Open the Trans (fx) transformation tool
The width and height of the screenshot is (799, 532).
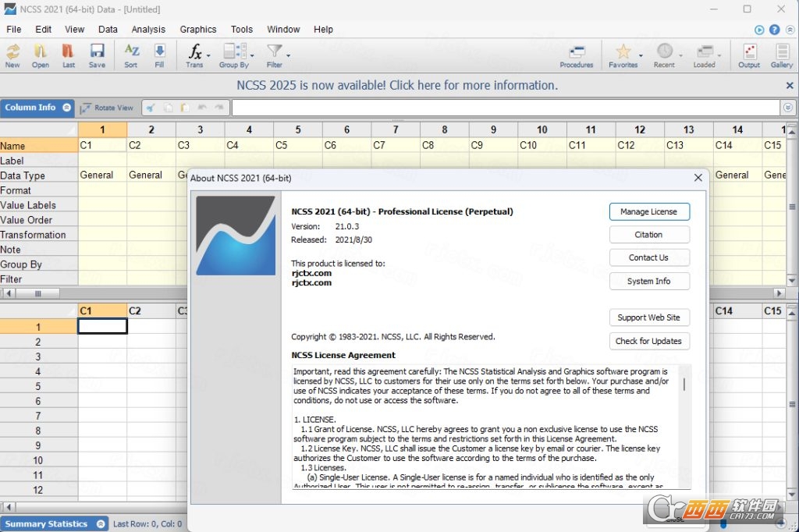coord(194,55)
